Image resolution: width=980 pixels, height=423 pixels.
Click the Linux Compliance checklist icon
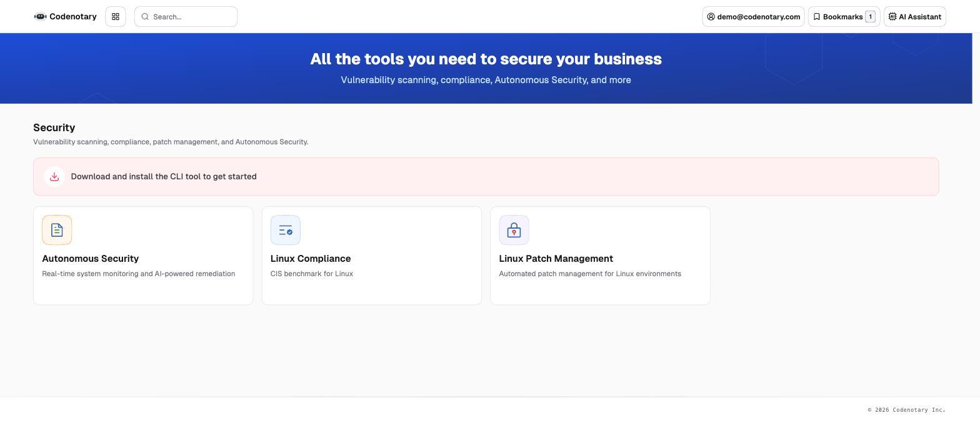click(286, 230)
